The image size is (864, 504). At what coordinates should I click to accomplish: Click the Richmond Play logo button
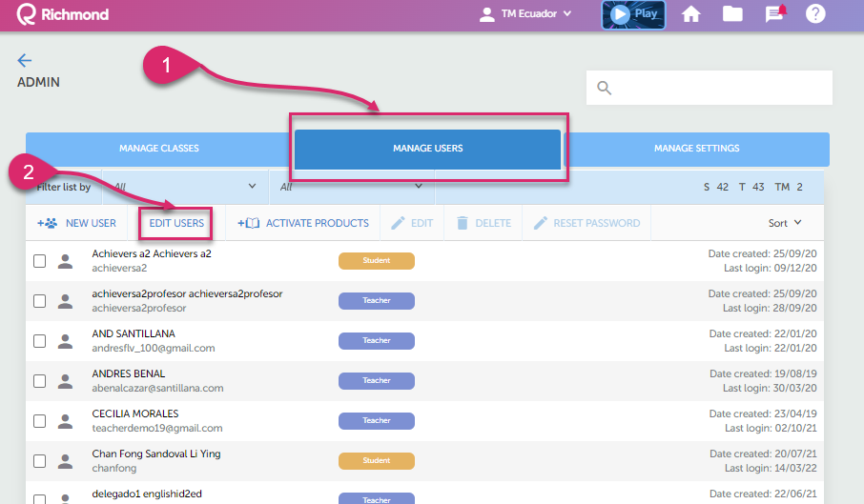(633, 14)
